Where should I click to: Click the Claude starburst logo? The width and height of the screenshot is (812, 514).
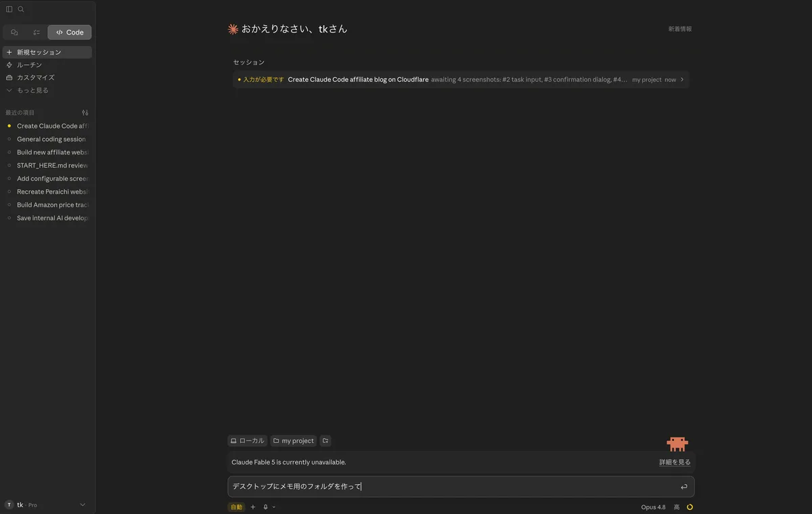pyautogui.click(x=233, y=29)
